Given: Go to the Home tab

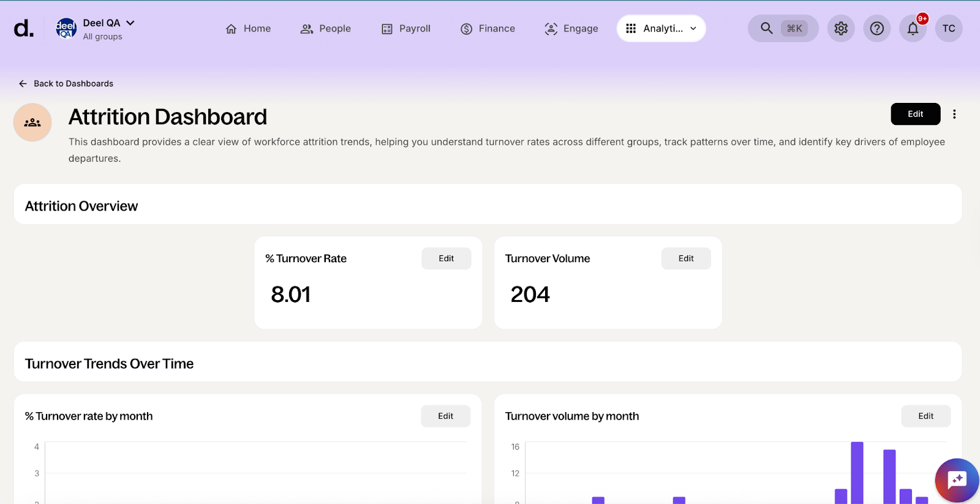Looking at the screenshot, I should pyautogui.click(x=248, y=29).
